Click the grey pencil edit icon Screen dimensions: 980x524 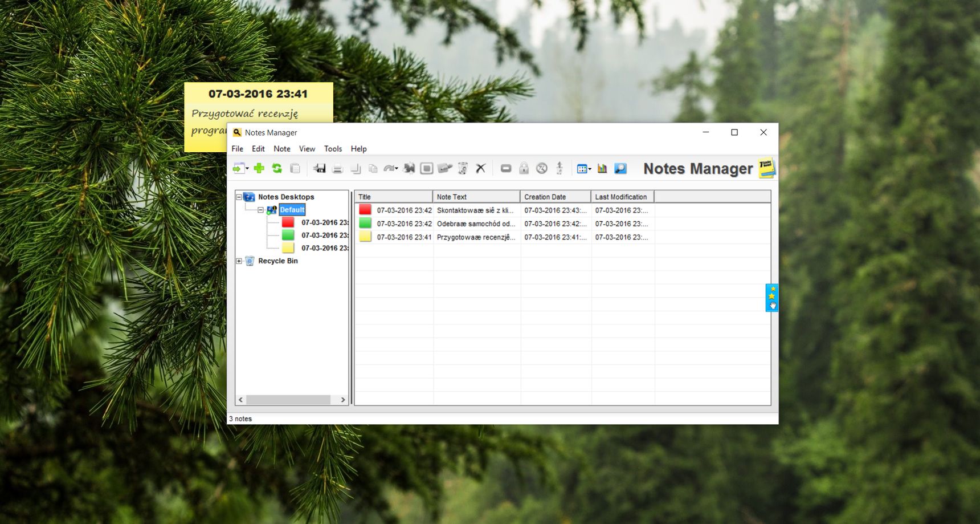[x=444, y=168]
